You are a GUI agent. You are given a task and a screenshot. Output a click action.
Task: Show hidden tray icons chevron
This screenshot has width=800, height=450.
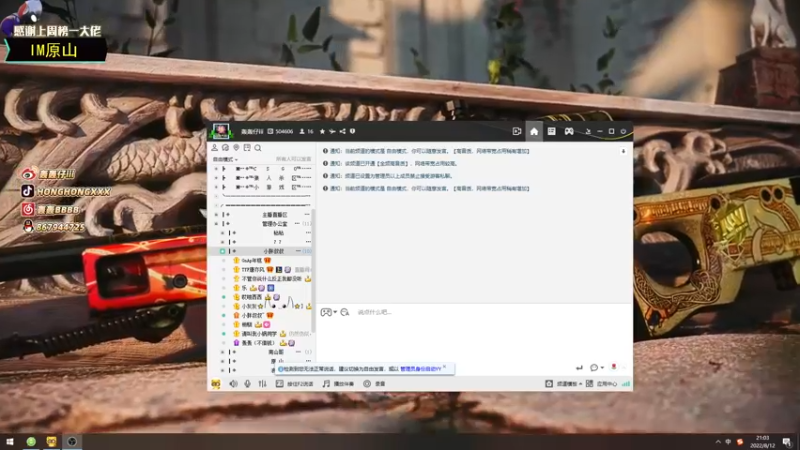point(718,442)
